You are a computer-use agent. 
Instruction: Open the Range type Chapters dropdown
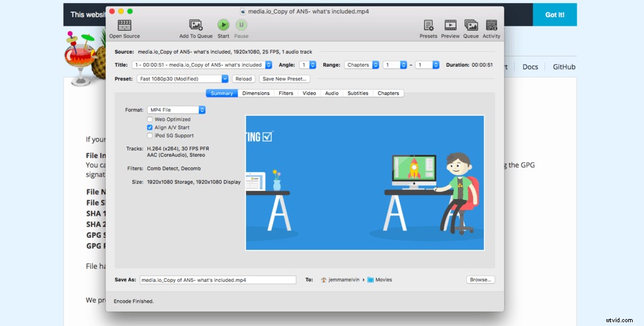(x=362, y=65)
